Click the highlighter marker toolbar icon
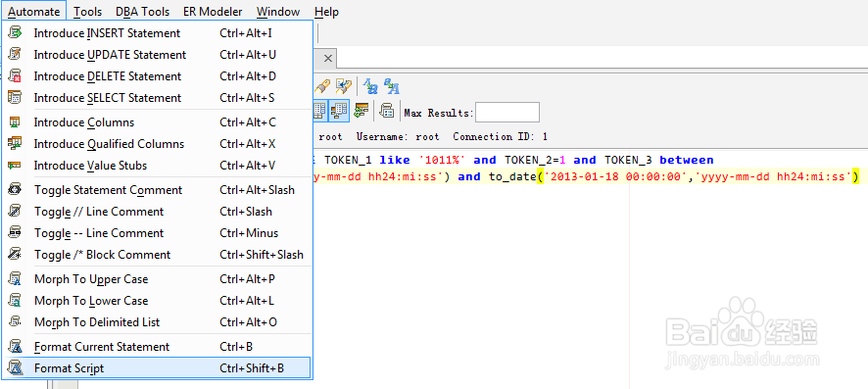Screen dimensions: 868x389 pos(322,86)
